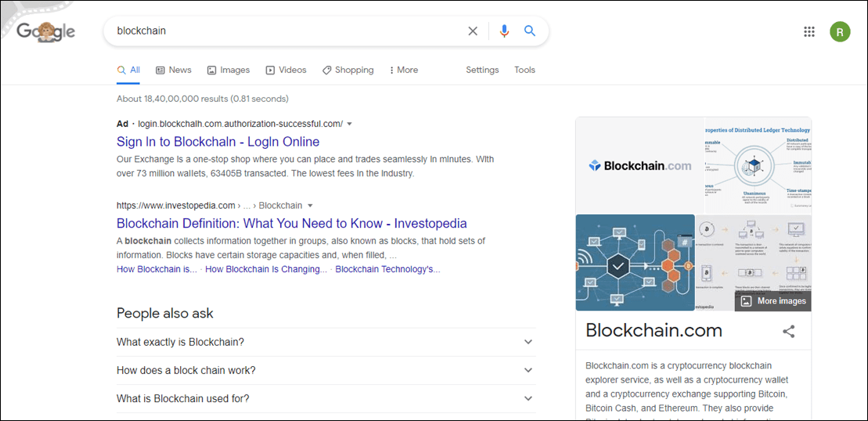Open the Videos tab
Viewport: 868px width, 421px height.
pyautogui.click(x=286, y=70)
